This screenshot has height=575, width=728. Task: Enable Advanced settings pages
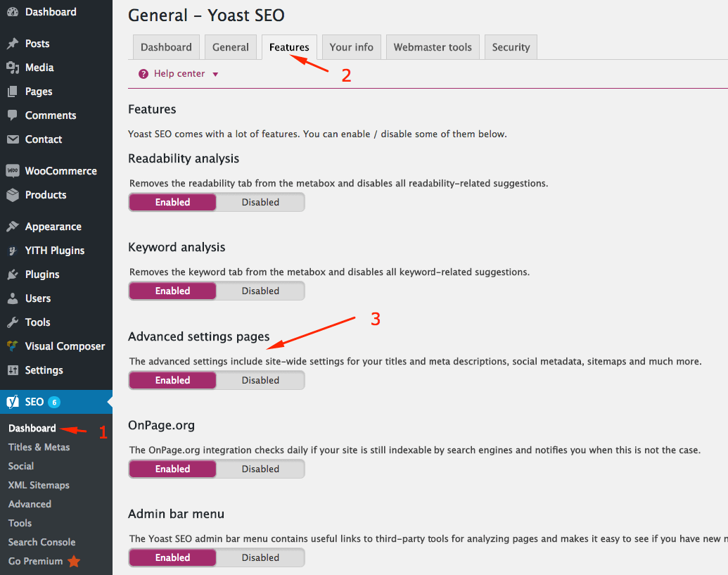tap(173, 380)
